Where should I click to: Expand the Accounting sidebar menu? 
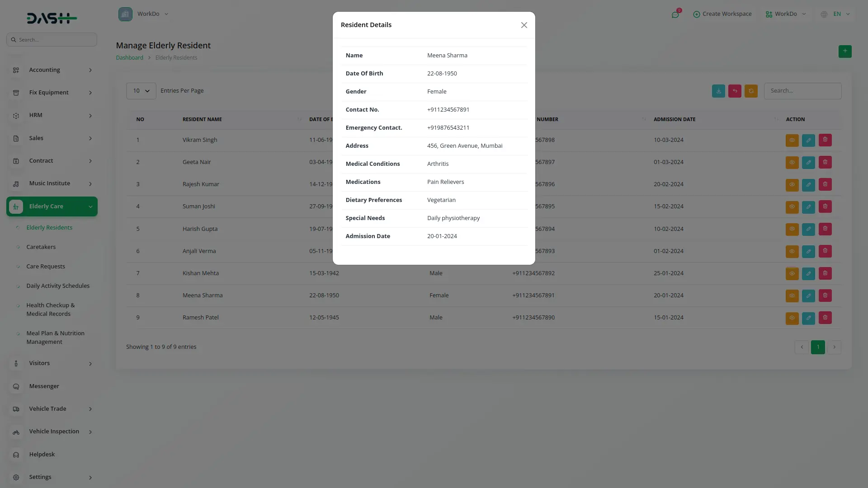point(52,70)
